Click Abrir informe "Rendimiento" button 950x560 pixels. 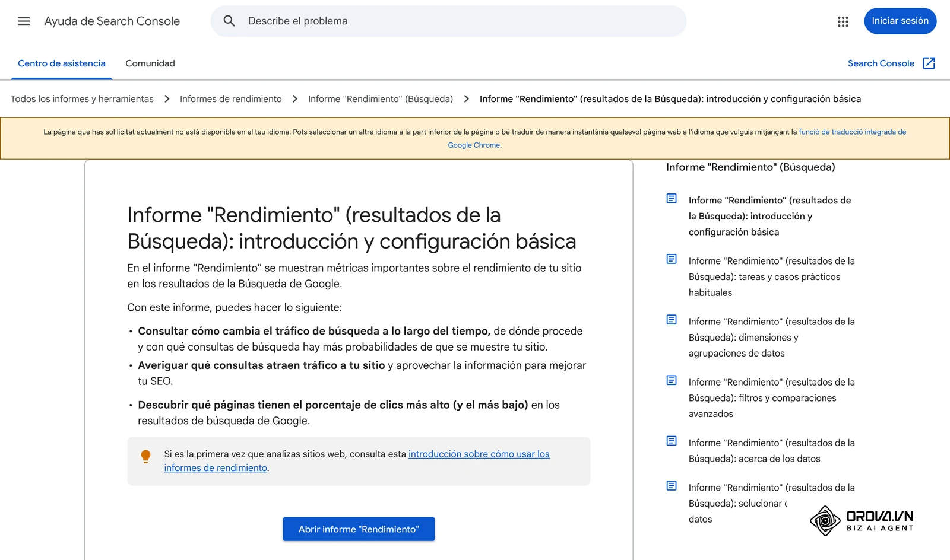pyautogui.click(x=359, y=529)
